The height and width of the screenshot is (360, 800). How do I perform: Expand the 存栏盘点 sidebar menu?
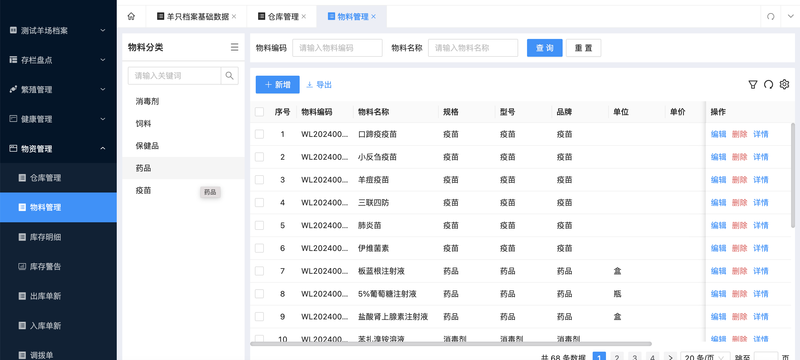point(58,60)
